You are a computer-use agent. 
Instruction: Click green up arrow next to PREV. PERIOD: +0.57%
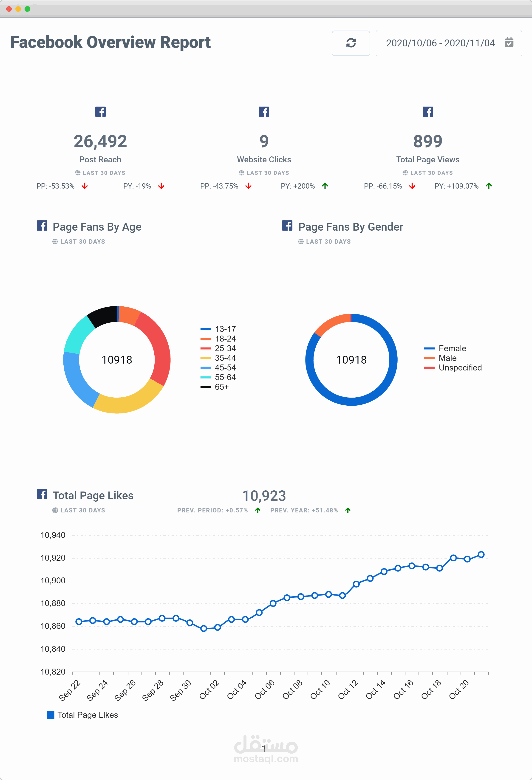click(258, 510)
